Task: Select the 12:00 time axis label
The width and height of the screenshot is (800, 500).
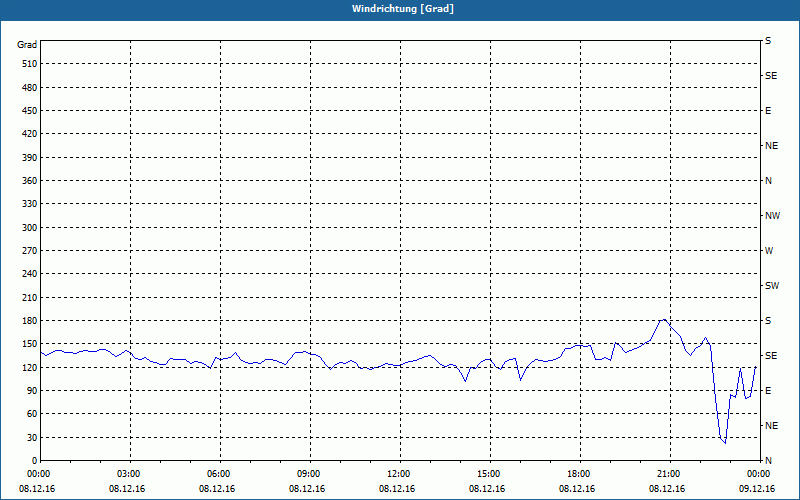Action: coord(399,474)
